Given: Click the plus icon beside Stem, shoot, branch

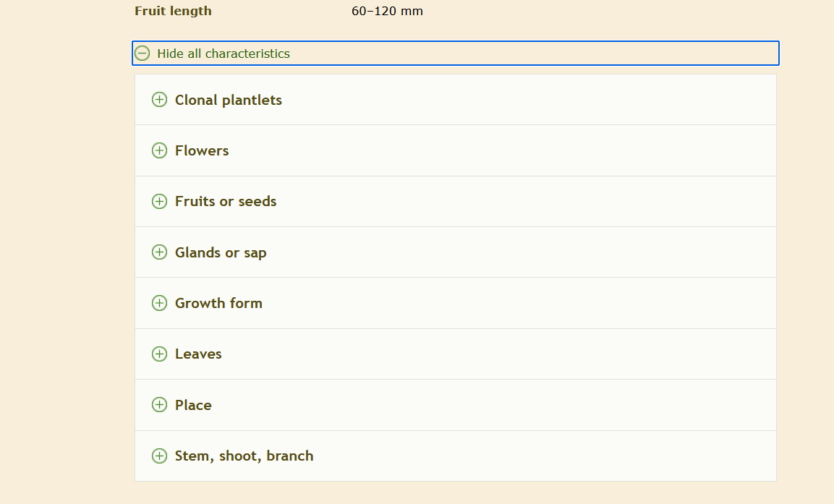Looking at the screenshot, I should [x=159, y=456].
